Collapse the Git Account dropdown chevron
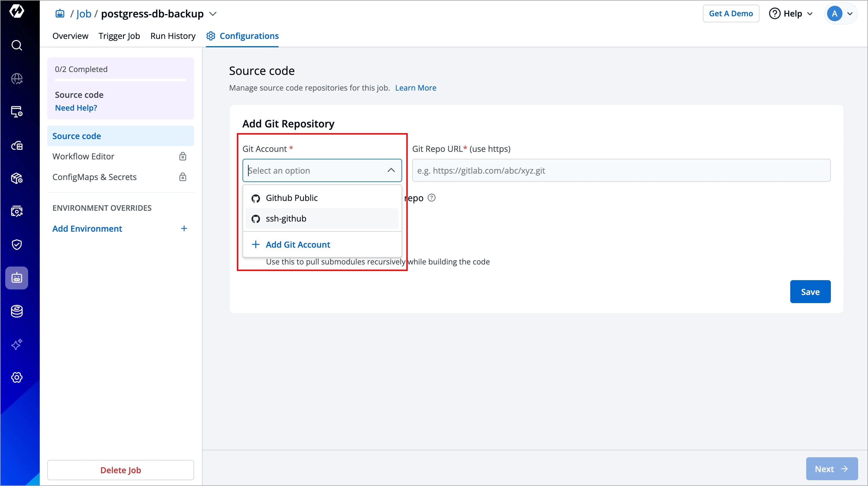The image size is (868, 486). coord(391,170)
